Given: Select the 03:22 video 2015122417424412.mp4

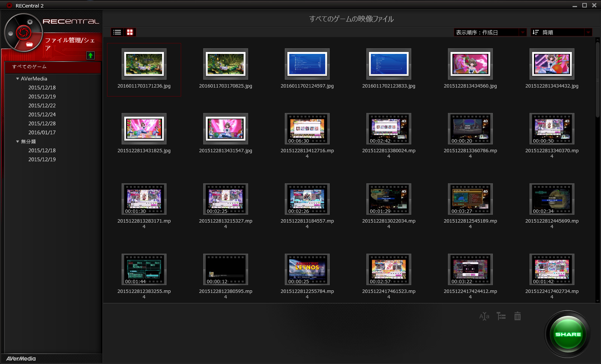Looking at the screenshot, I should click(470, 269).
